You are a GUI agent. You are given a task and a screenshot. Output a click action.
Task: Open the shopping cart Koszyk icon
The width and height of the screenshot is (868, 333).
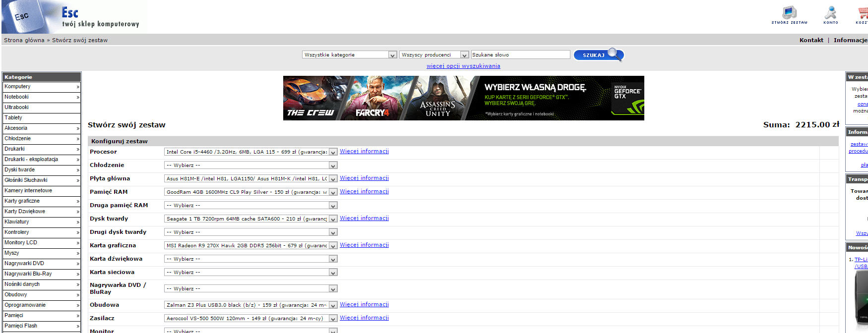(862, 15)
